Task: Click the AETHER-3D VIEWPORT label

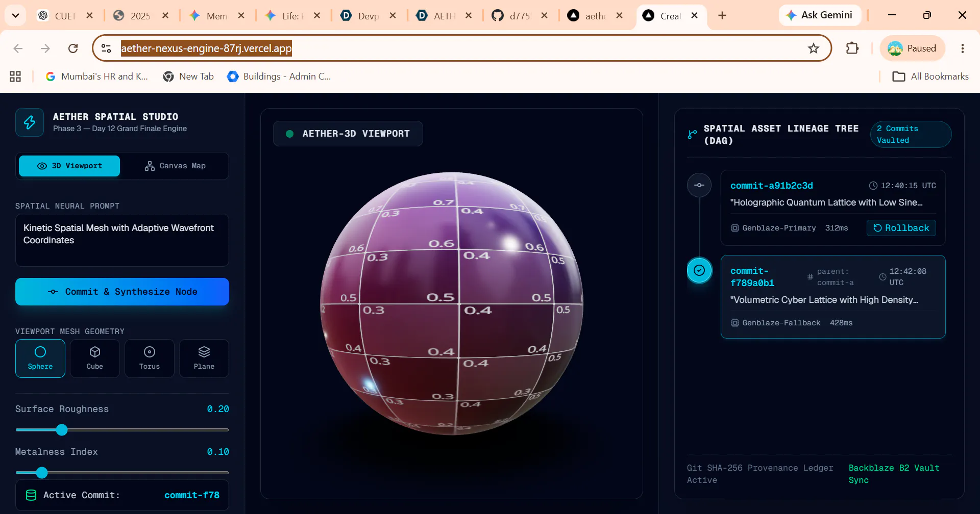Action: click(356, 134)
